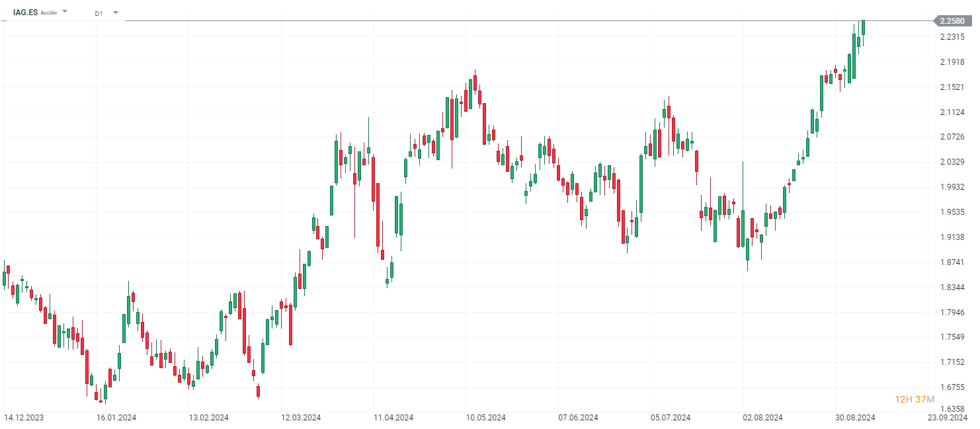The width and height of the screenshot is (980, 429).
Task: Click the 12H 37M candle countdown timer
Action: tap(914, 399)
